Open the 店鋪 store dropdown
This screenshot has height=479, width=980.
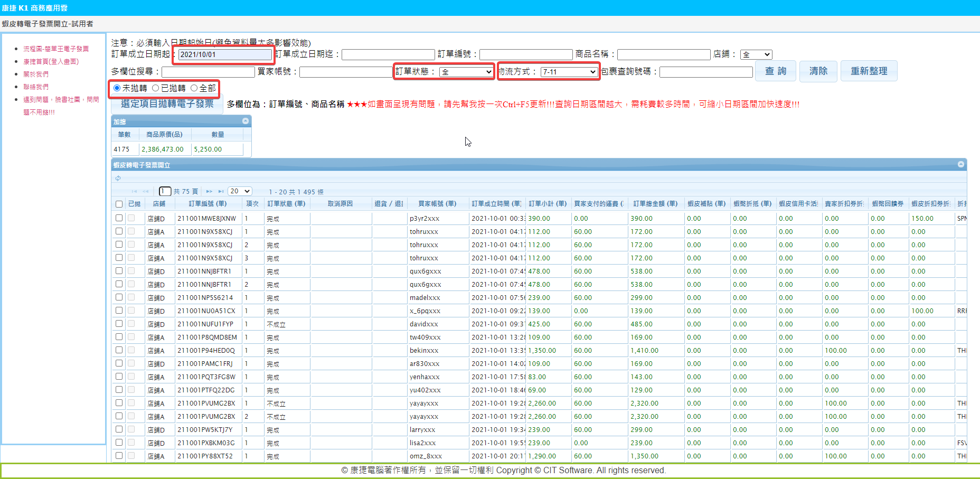point(756,54)
